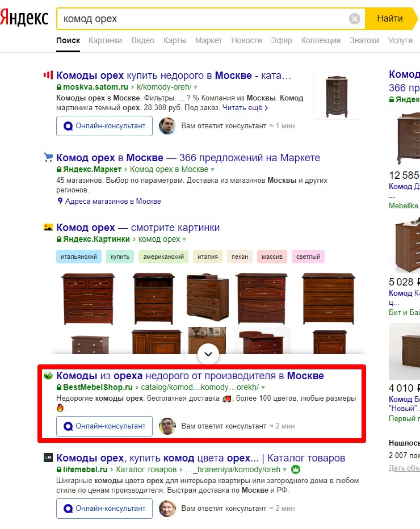Click the Yandex Images picture icon
420x529 pixels.
(48, 227)
